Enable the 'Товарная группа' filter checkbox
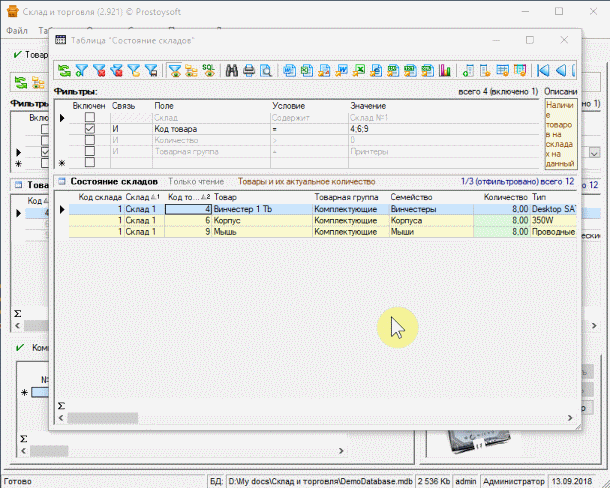This screenshot has width=610, height=488. 90,151
